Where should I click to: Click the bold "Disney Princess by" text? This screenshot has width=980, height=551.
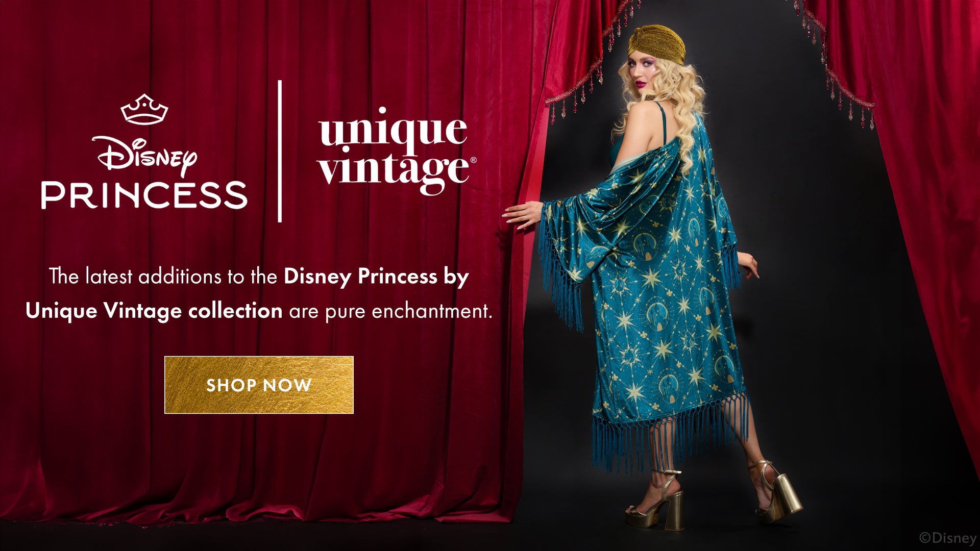click(376, 277)
